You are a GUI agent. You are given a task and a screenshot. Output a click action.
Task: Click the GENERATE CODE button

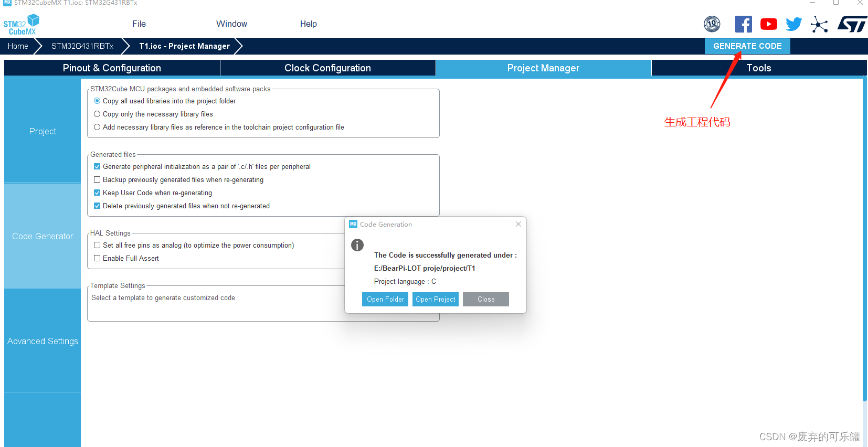[747, 46]
